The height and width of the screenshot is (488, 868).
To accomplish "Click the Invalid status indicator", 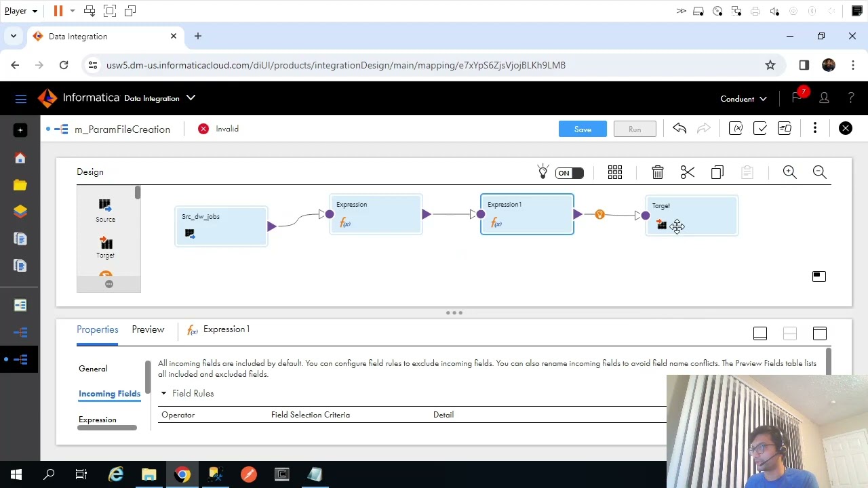I will click(x=218, y=129).
